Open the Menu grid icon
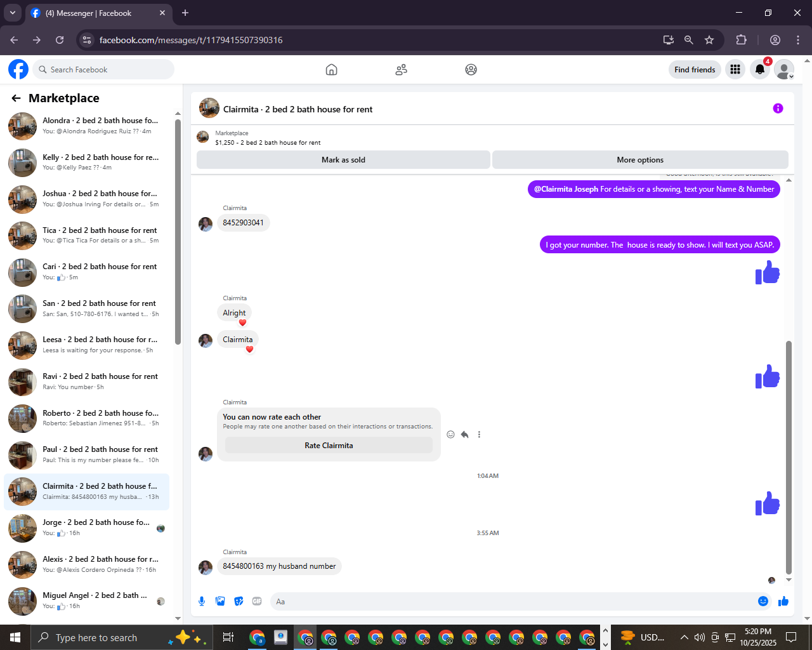The image size is (812, 650). 735,69
